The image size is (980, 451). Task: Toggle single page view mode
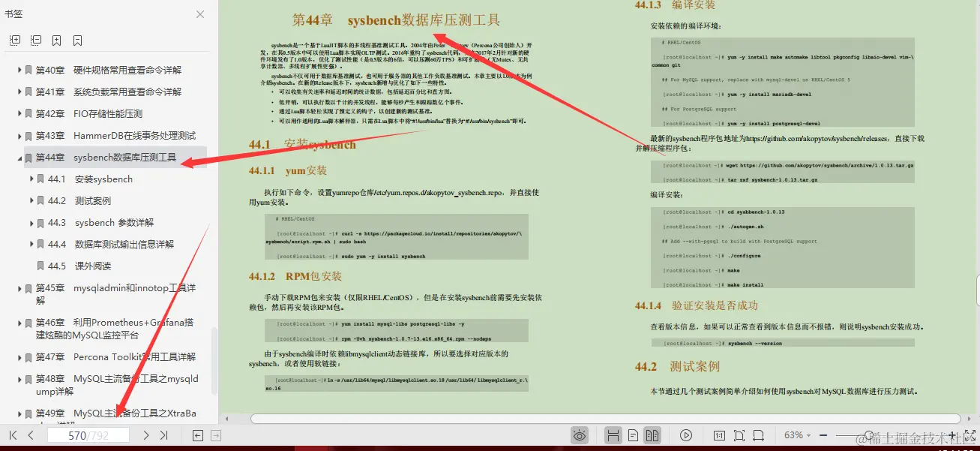coord(633,435)
